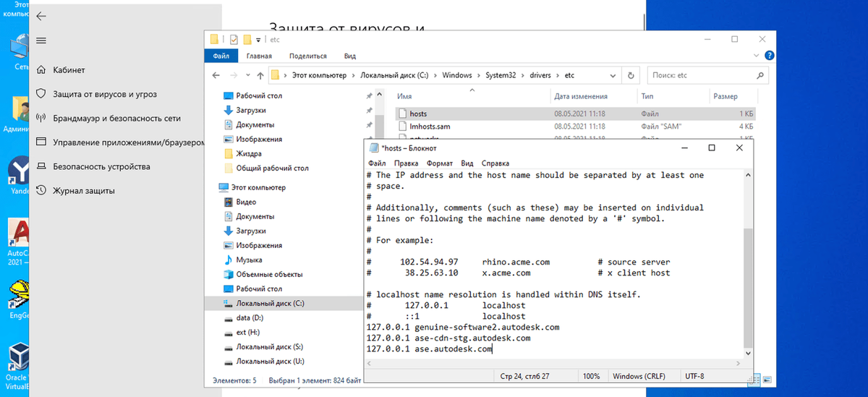Select ext (H:) drive in navigation pane
This screenshot has width=868, height=397.
coord(247,332)
